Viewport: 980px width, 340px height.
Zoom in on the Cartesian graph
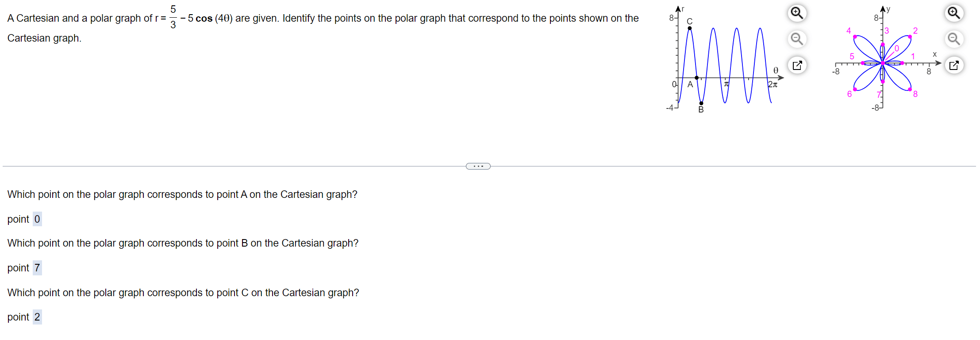(797, 13)
